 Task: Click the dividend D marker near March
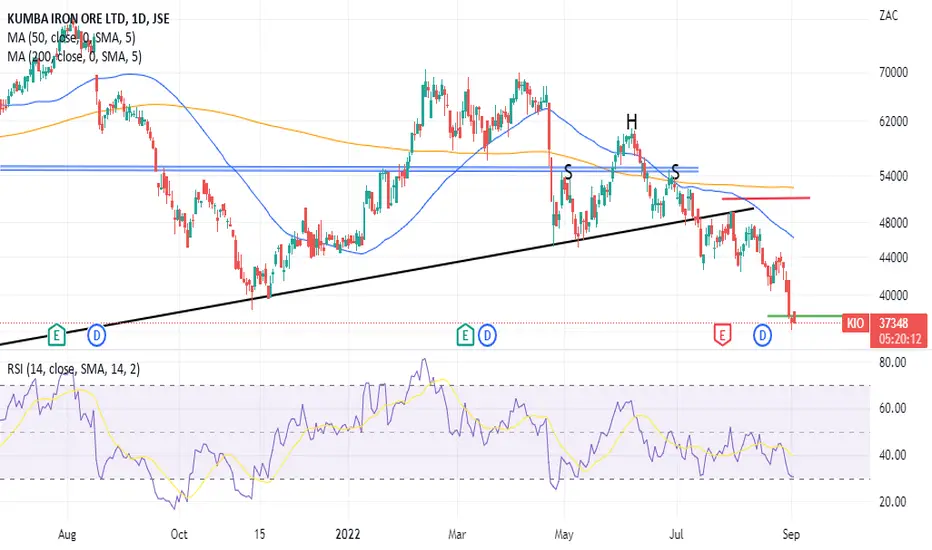tap(487, 335)
